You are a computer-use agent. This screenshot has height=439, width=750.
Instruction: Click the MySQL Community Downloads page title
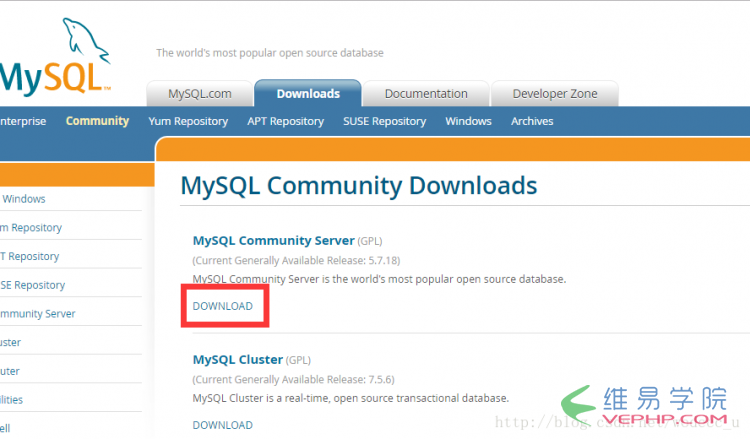tap(359, 186)
